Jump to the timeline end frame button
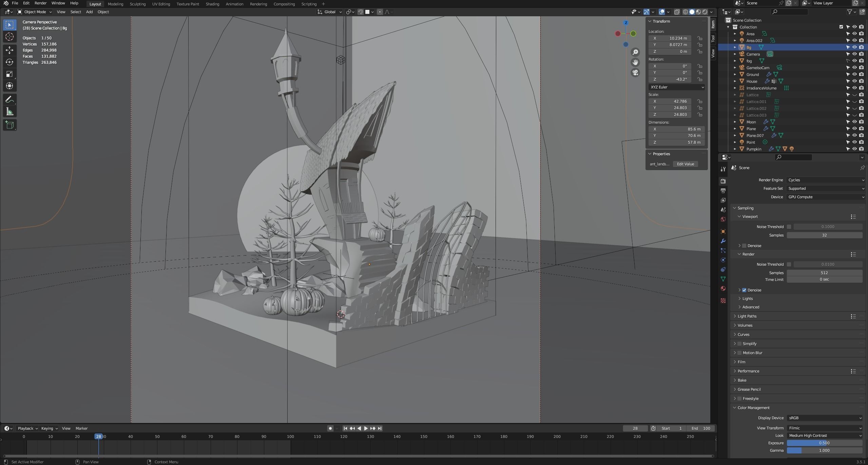Viewport: 868px width, 465px height. (380, 428)
